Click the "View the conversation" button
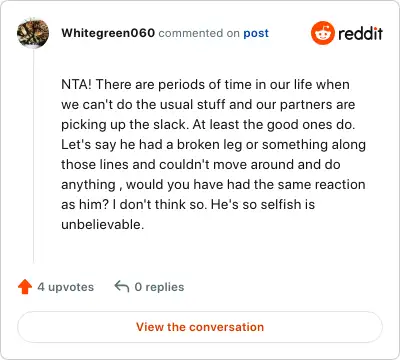The width and height of the screenshot is (400, 360). click(x=200, y=327)
